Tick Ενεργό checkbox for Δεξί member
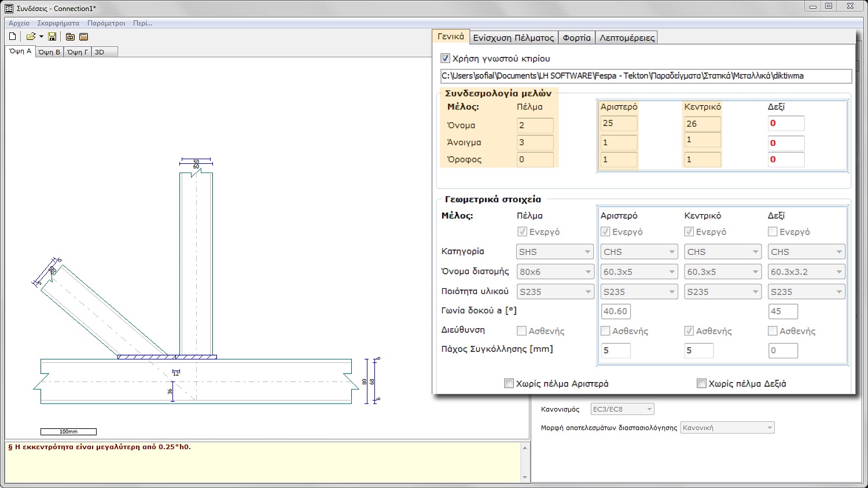 pos(773,232)
